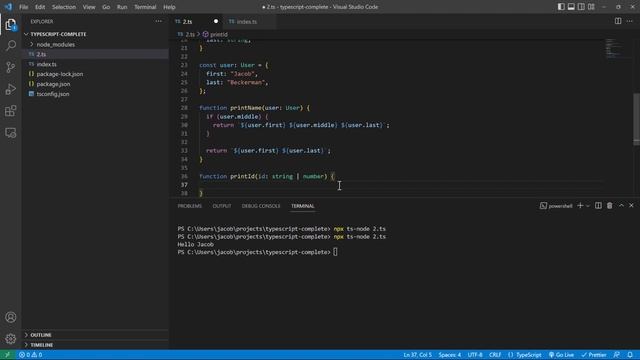This screenshot has width=640, height=360.
Task: Open the errors and warnings count in the status bar
Action: click(31, 355)
